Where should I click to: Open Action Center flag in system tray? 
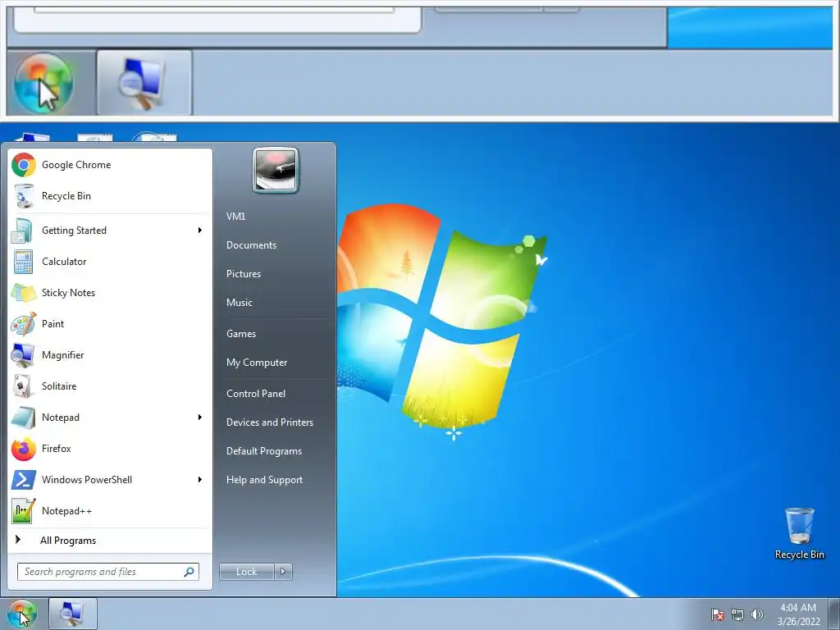tap(718, 614)
